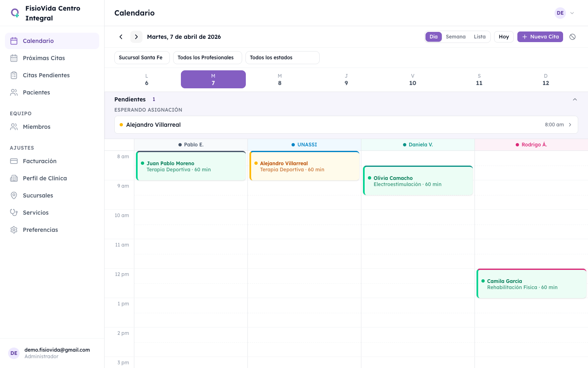Image resolution: width=588 pixels, height=368 pixels.
Task: Go to Próximas Citas in the sidebar
Action: click(x=44, y=58)
